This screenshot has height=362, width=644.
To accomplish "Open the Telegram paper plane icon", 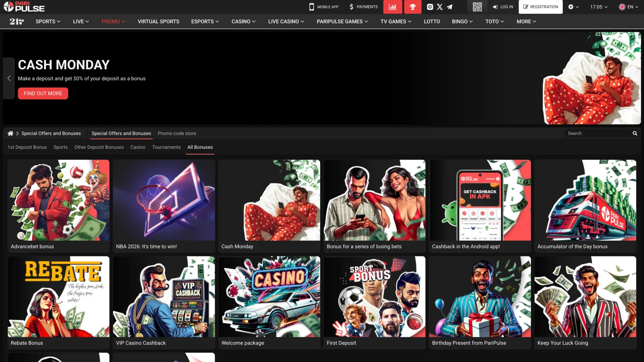I will pos(449,7).
